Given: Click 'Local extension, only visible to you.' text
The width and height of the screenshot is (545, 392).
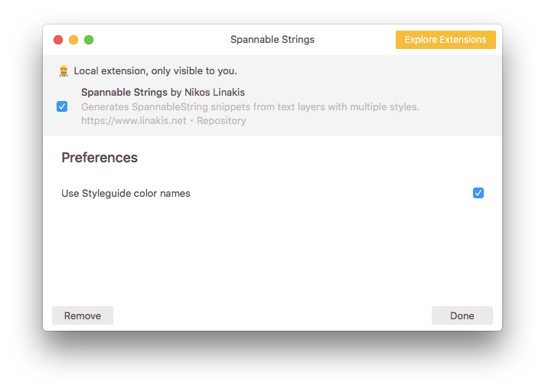Looking at the screenshot, I should tap(155, 71).
